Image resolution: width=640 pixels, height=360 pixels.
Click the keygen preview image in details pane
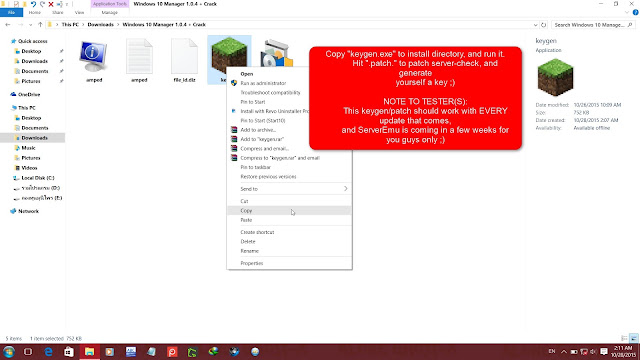point(555,77)
